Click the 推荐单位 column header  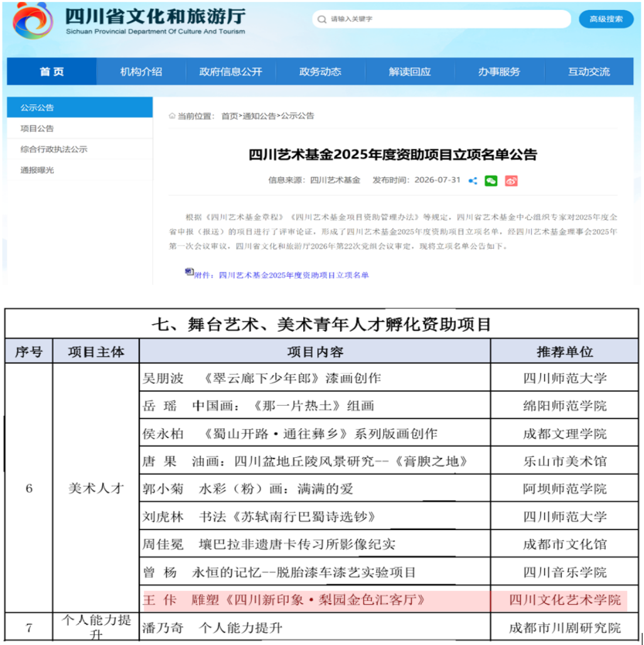click(565, 352)
